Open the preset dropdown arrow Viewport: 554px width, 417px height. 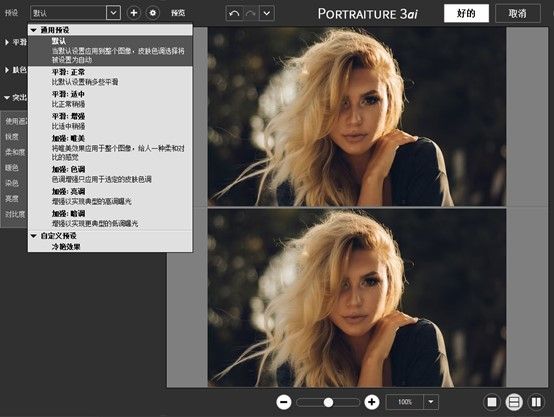[113, 13]
